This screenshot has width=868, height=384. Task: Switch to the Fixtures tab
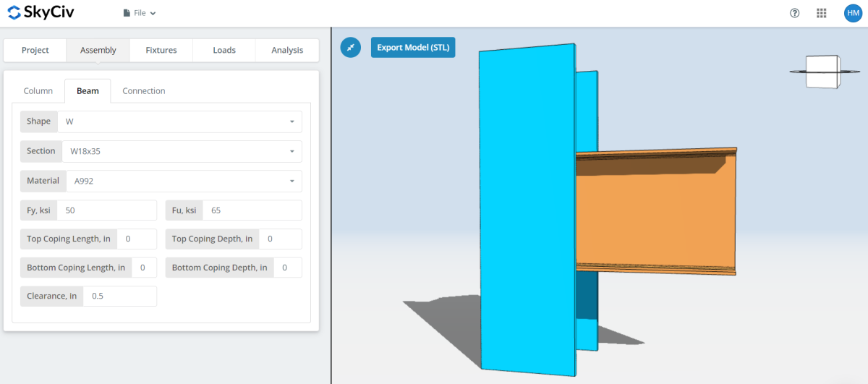click(161, 51)
